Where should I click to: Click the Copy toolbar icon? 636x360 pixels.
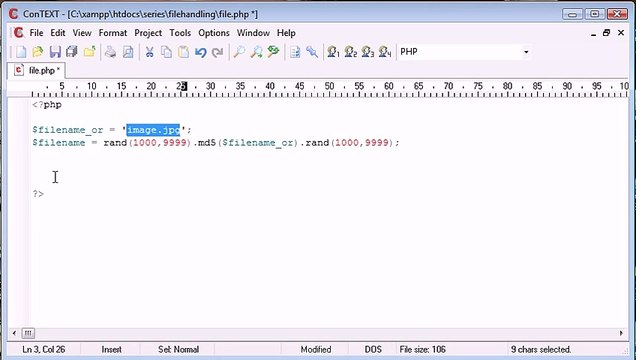click(166, 52)
